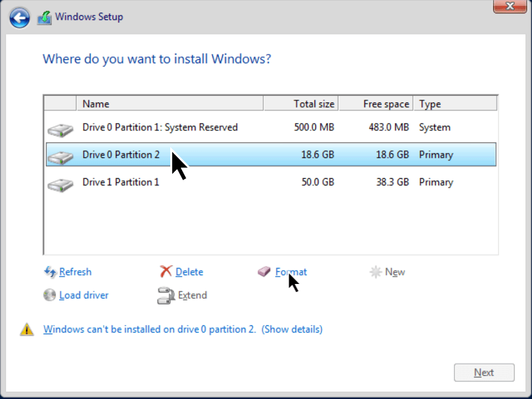Click the Load driver disc icon
The image size is (532, 399).
pyautogui.click(x=49, y=295)
